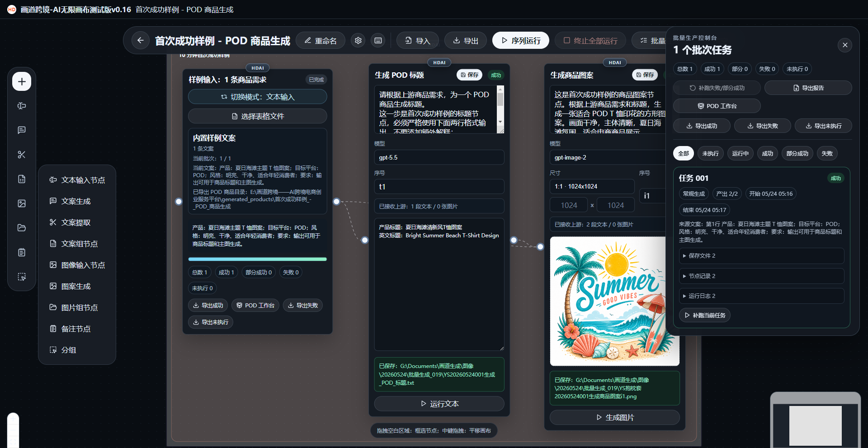
Task: Open settings gear icon in toolbar
Action: pyautogui.click(x=358, y=41)
